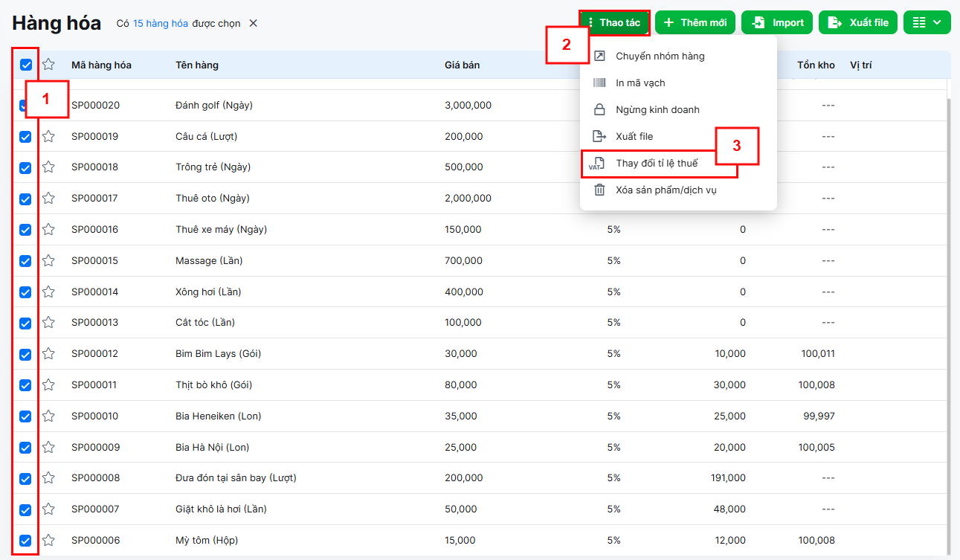This screenshot has height=560, width=960.
Task: Click the '15 hàng hóa' selected link
Action: click(x=161, y=23)
